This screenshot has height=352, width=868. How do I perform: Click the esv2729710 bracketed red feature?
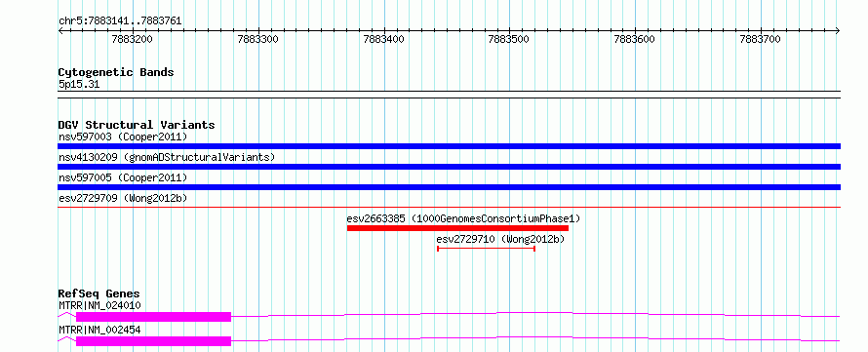486,249
